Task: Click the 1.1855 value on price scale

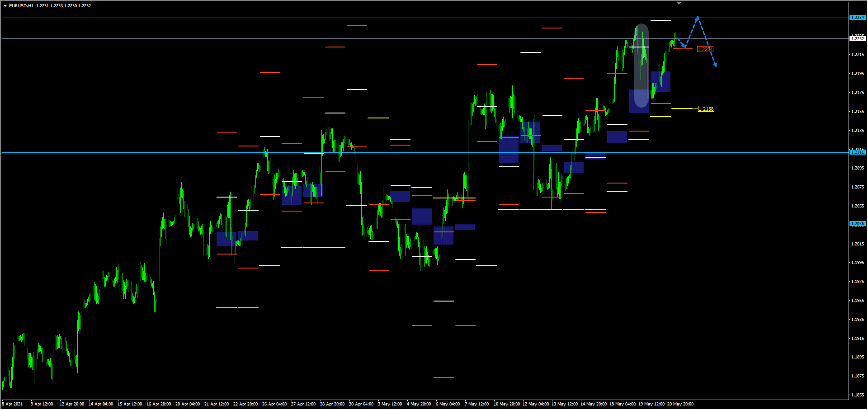Action: (x=857, y=395)
